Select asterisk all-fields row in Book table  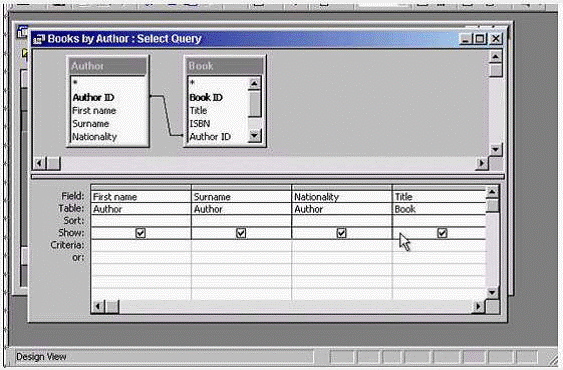pos(192,84)
